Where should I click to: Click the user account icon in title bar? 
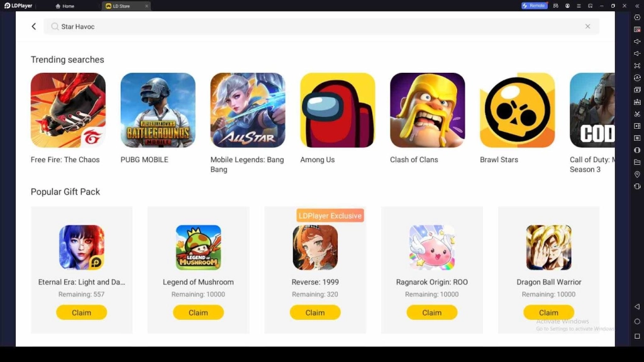pos(567,6)
